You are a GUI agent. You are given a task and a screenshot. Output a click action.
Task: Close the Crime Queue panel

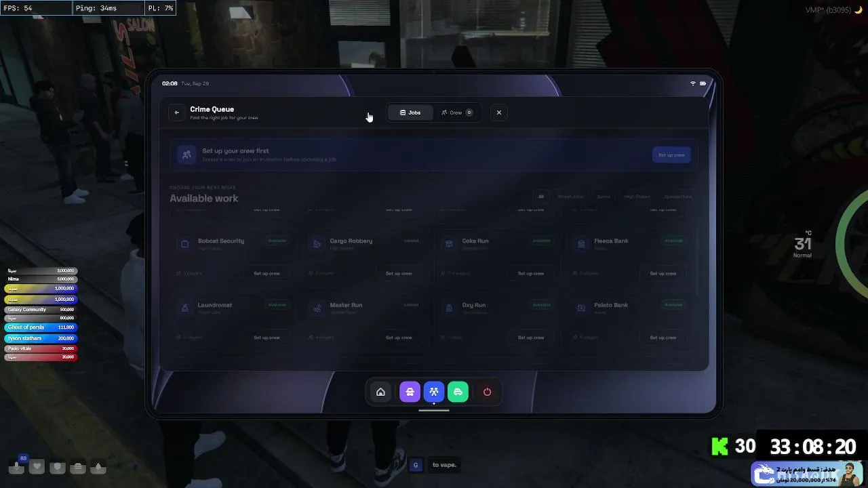[499, 113]
